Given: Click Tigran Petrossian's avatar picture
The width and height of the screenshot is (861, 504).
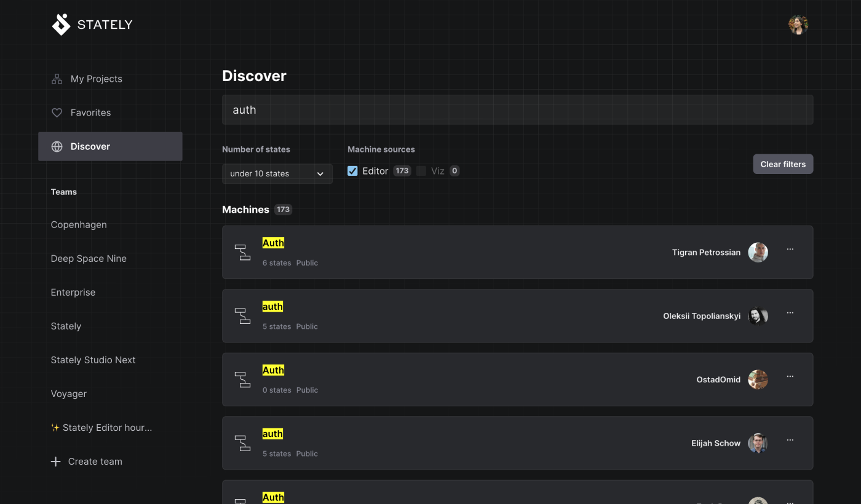Looking at the screenshot, I should click(x=758, y=253).
